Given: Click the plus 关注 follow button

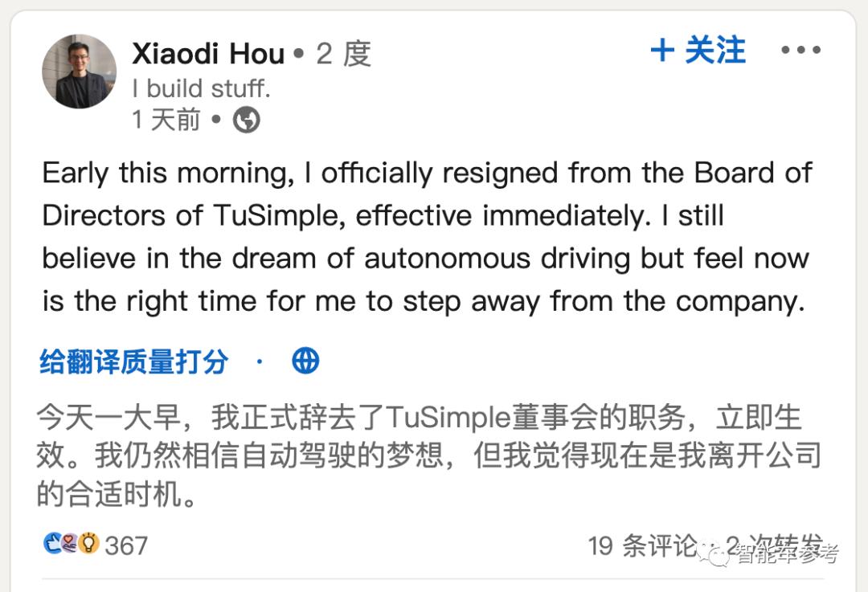Looking at the screenshot, I should point(698,51).
